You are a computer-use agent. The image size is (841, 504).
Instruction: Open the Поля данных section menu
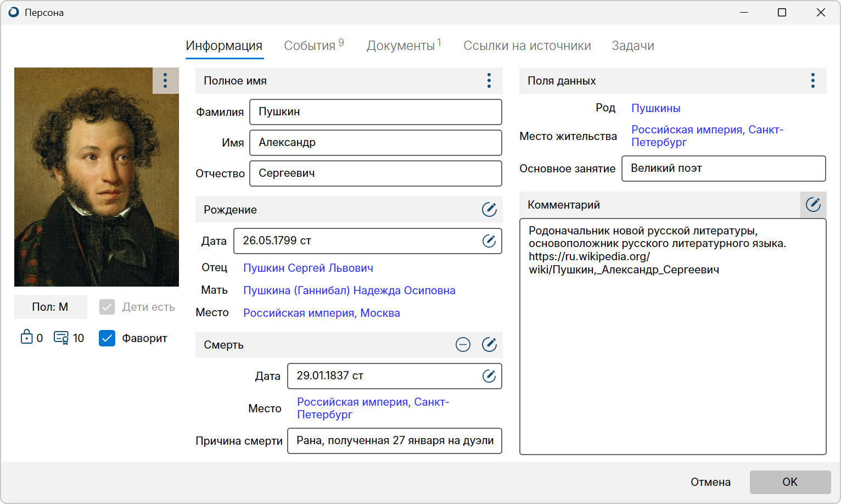tap(813, 80)
